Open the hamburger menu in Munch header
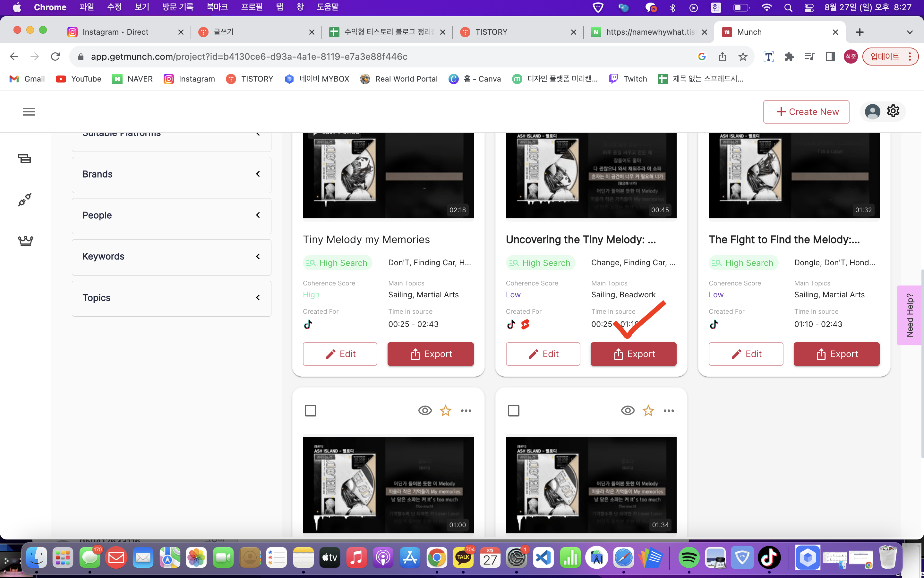 [x=29, y=112]
